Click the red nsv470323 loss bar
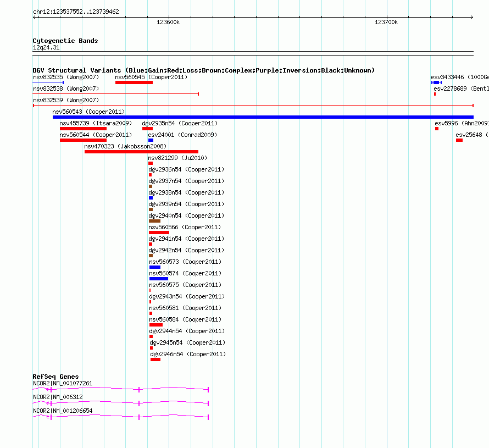Image resolution: width=489 pixels, height=448 pixels. pos(141,152)
